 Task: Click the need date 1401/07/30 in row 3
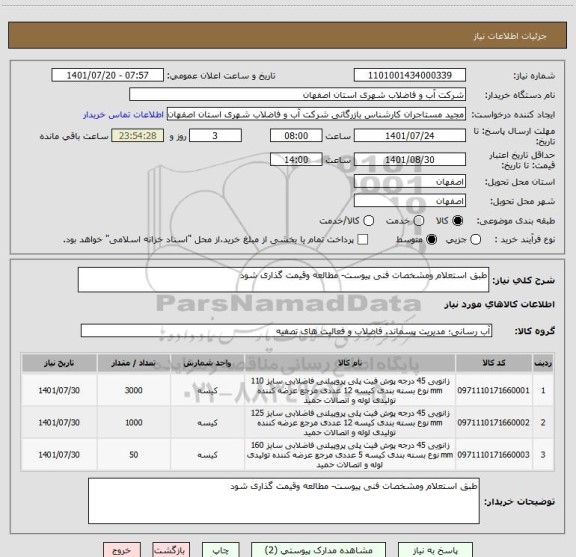[x=59, y=454]
